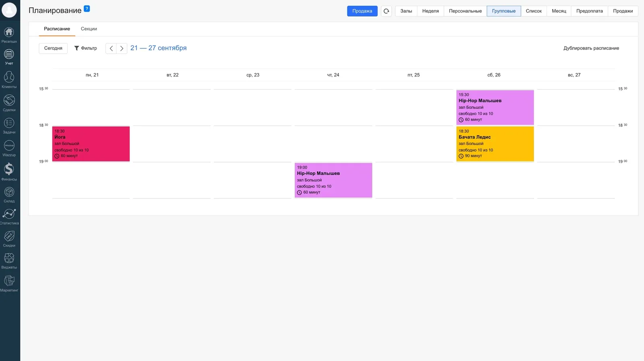644x361 pixels.
Task: Go to the previous week arrow
Action: point(111,48)
